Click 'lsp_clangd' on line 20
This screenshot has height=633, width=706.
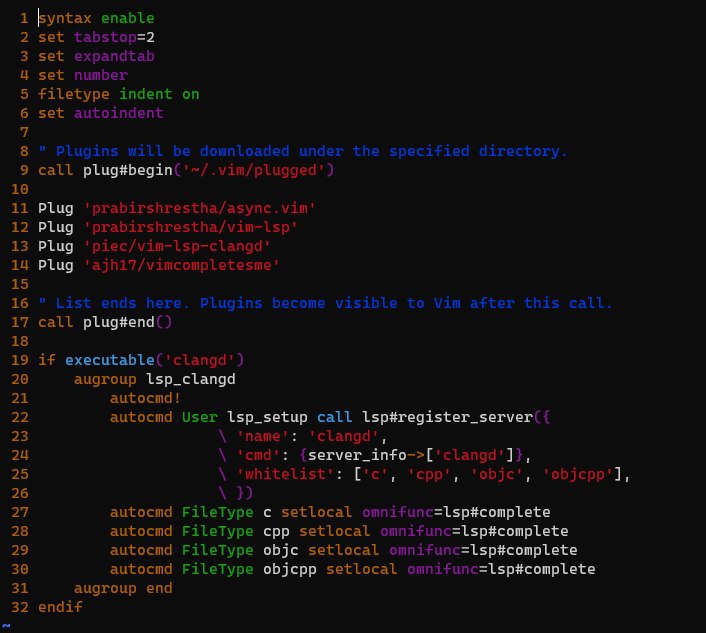pyautogui.click(x=191, y=380)
